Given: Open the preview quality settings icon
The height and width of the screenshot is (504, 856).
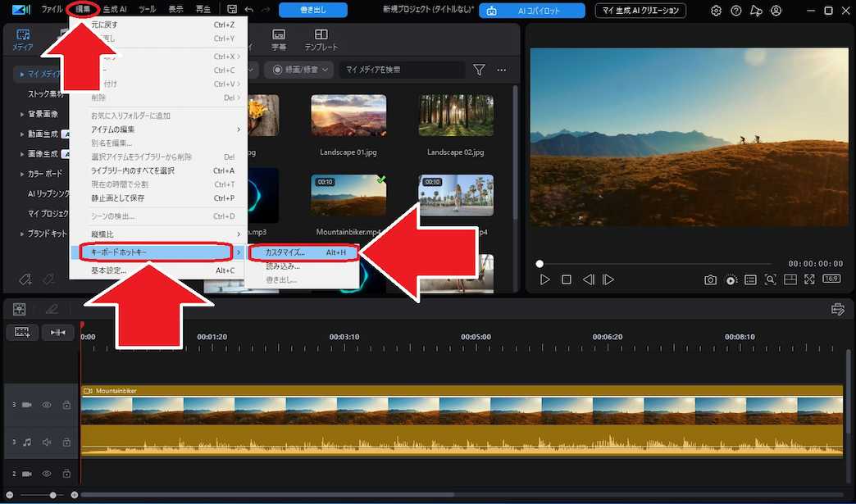Looking at the screenshot, I should (731, 279).
